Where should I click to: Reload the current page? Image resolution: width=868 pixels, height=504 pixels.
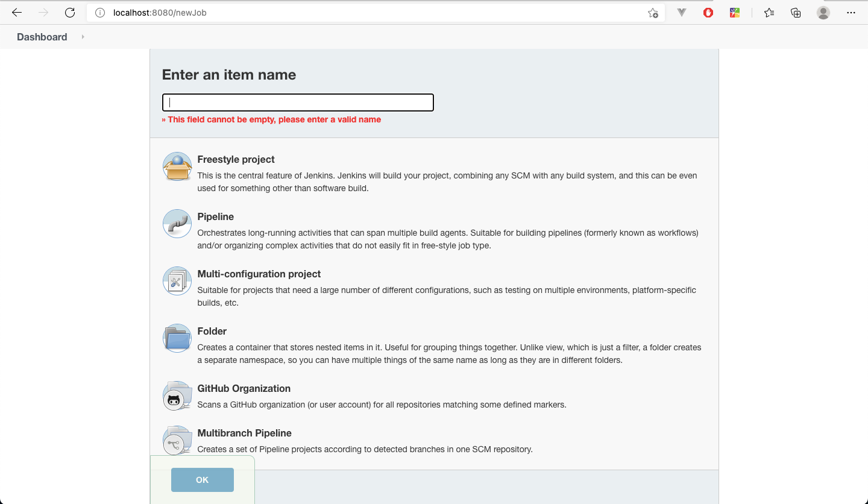[70, 13]
